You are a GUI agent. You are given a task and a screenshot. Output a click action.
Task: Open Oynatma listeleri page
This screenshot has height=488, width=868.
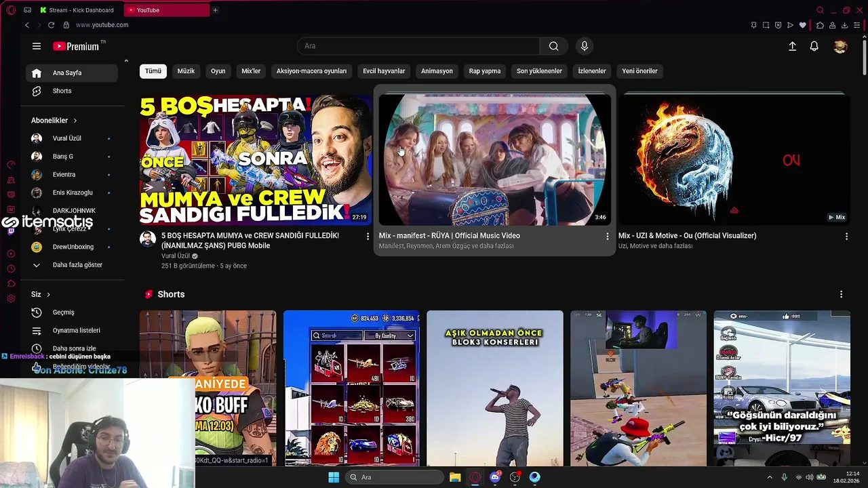click(x=72, y=330)
